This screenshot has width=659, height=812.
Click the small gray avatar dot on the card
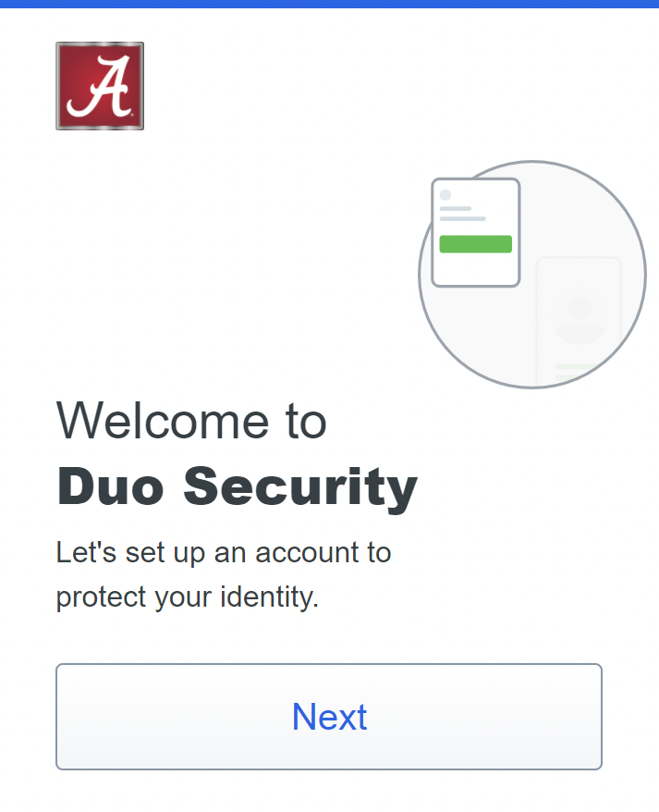445,195
